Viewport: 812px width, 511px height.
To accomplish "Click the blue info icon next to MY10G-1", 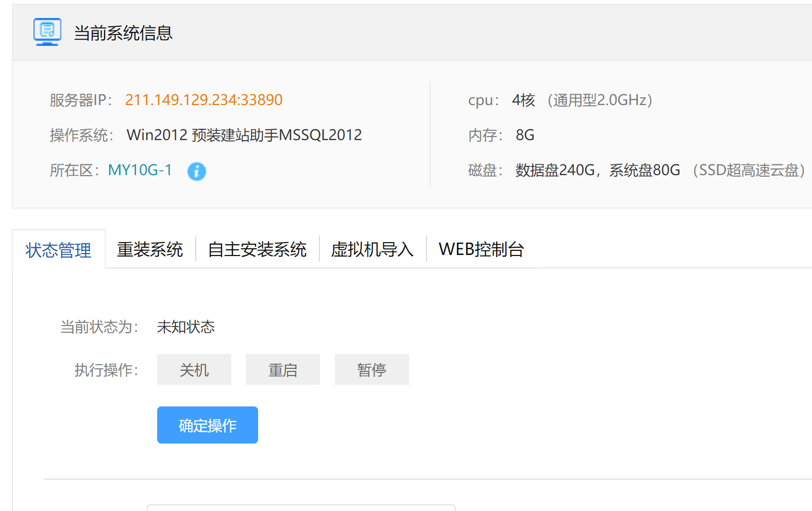I will pos(196,171).
